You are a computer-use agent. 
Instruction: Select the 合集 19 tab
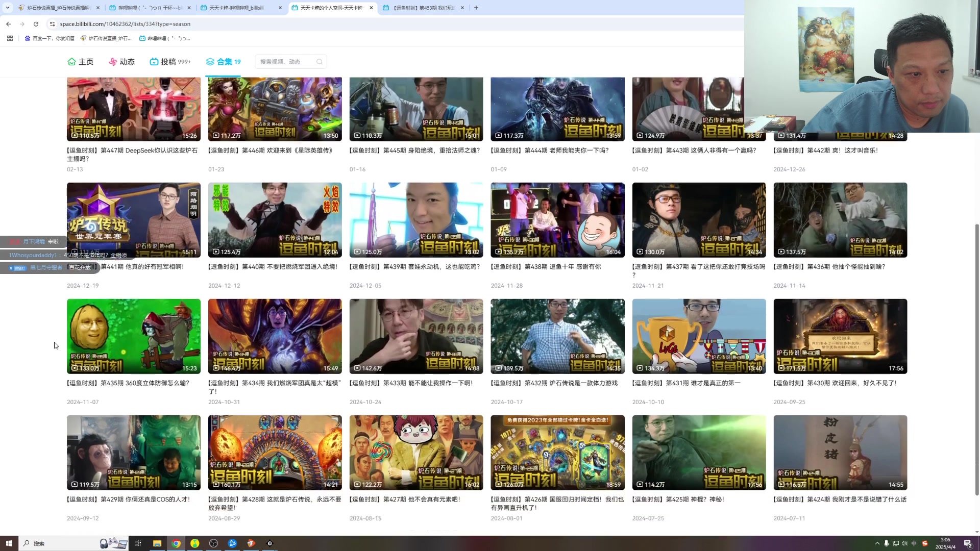tap(223, 62)
